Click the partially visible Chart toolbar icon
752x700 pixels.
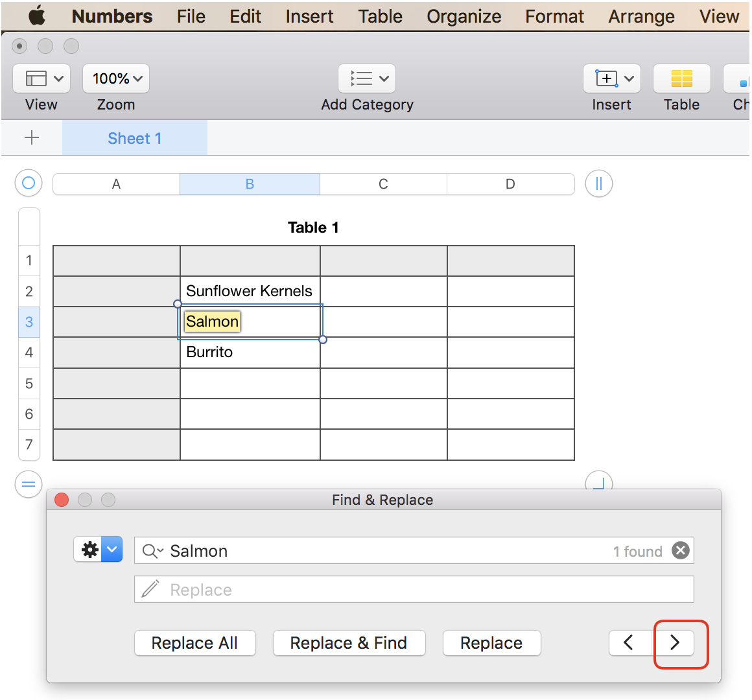click(737, 78)
